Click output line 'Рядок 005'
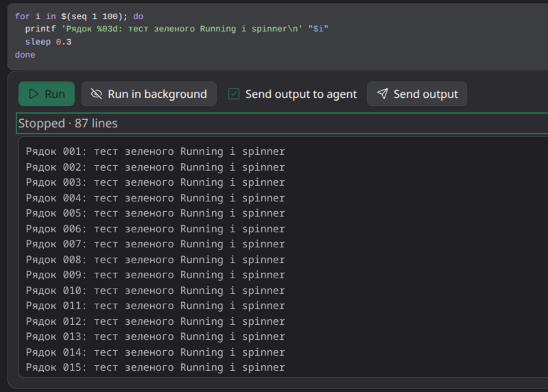This screenshot has width=548, height=392. click(156, 213)
